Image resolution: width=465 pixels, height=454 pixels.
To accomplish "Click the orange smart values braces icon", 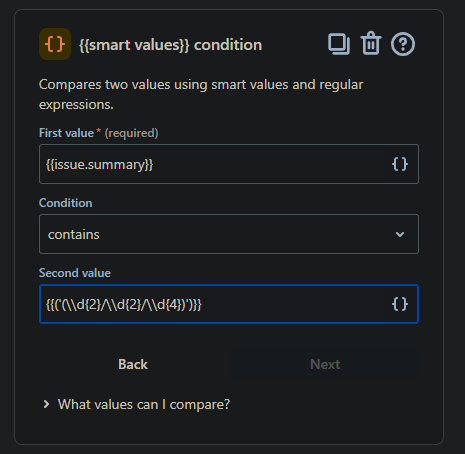I will click(x=55, y=44).
